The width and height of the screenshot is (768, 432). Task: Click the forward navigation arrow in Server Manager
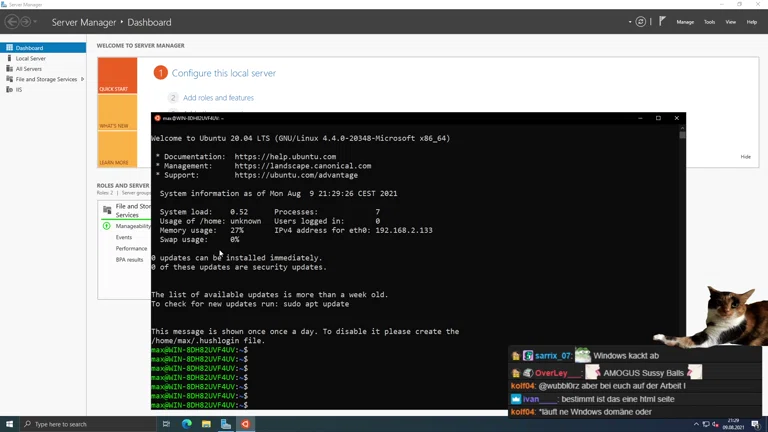25,22
